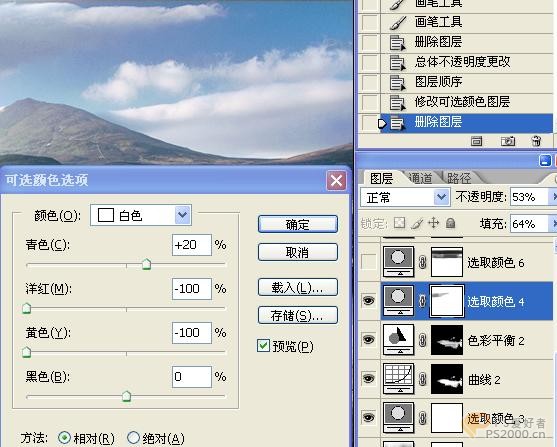
Task: Click the 洋红 slider handle
Action: tap(27, 308)
